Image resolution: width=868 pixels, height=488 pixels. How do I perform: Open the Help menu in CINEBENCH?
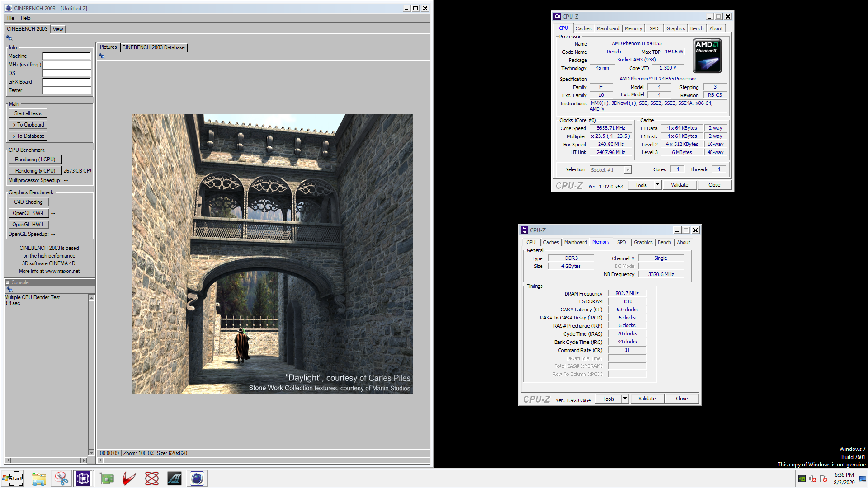click(x=26, y=18)
